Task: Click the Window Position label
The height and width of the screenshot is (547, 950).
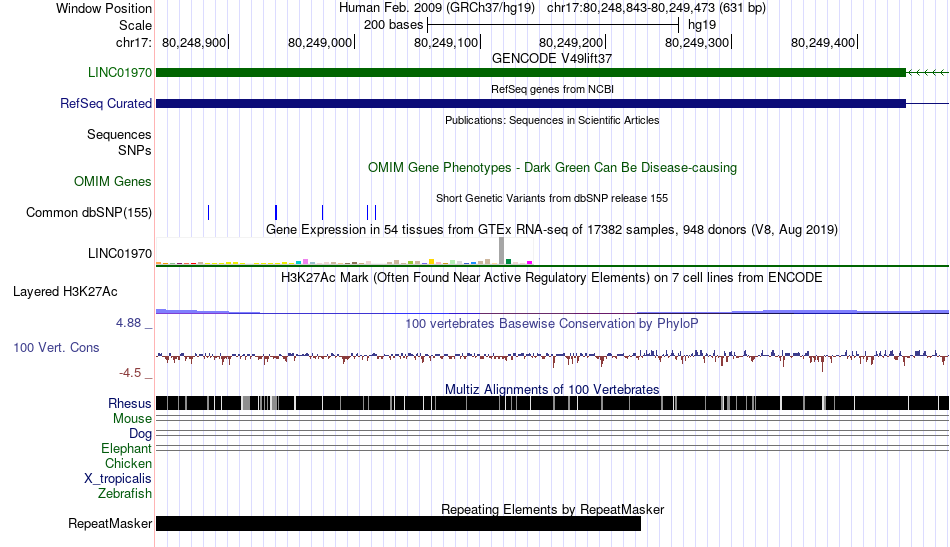Action: click(x=104, y=8)
